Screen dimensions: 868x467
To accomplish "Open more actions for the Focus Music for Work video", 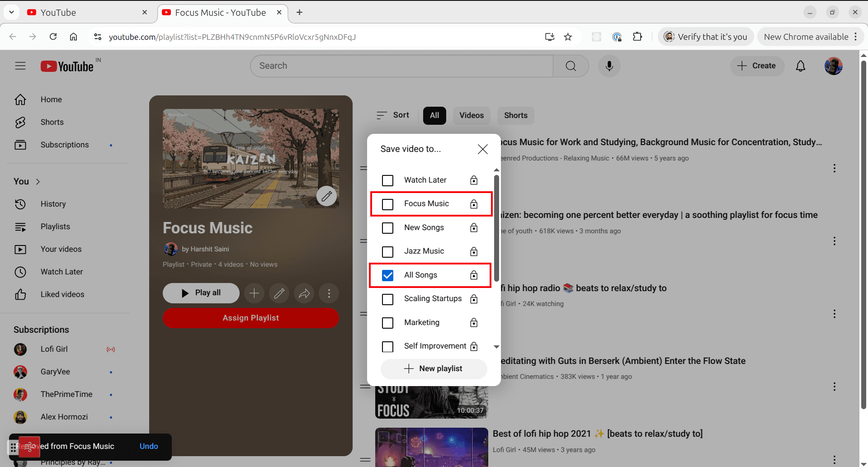I will coord(835,168).
